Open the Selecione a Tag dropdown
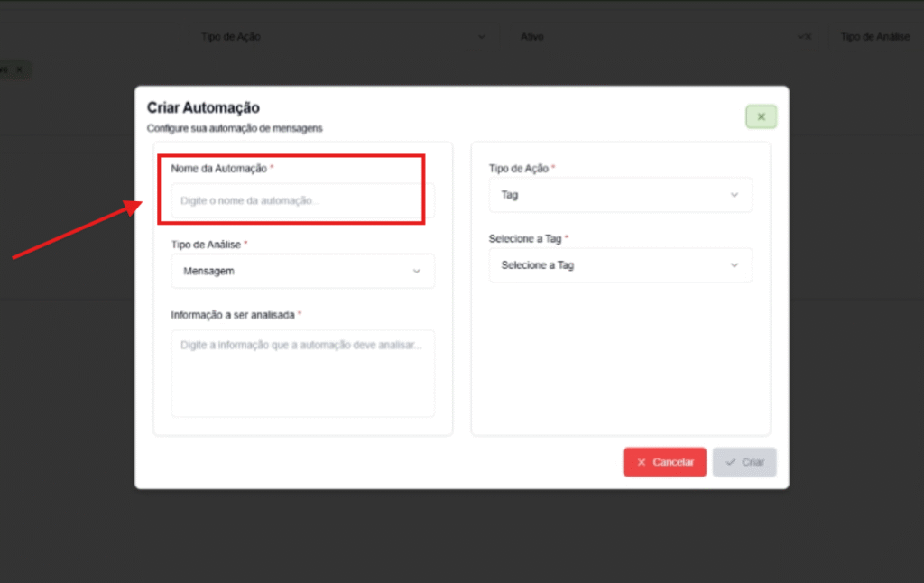The width and height of the screenshot is (924, 583). (x=620, y=265)
